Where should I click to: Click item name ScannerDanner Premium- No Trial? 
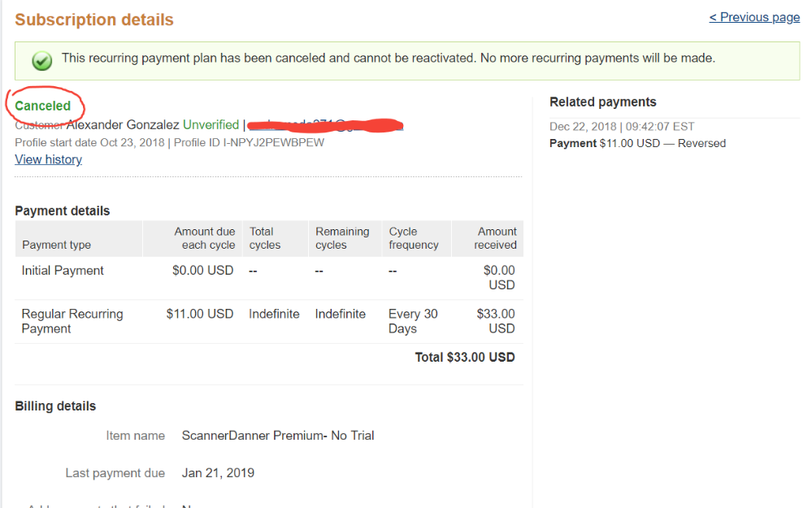[277, 436]
